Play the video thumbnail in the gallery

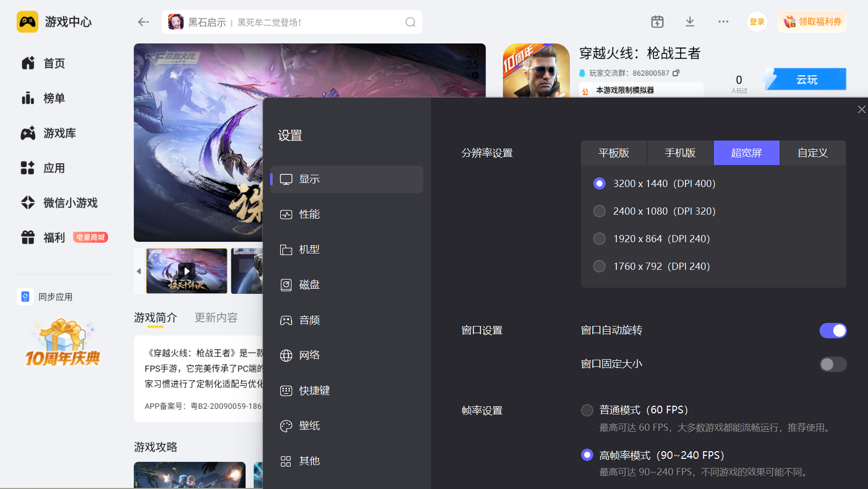[186, 271]
